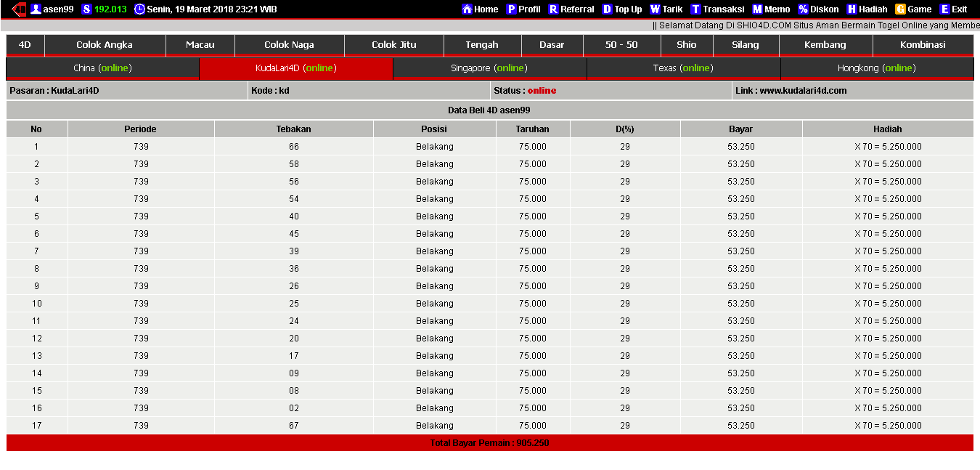Click the Memo M icon
Viewport: 980px width, 470px height.
[x=757, y=9]
